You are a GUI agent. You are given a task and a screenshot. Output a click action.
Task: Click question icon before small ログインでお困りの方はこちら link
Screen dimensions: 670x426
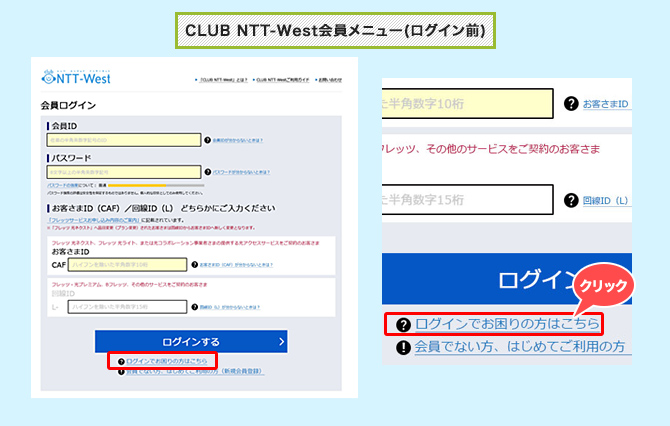pyautogui.click(x=121, y=361)
